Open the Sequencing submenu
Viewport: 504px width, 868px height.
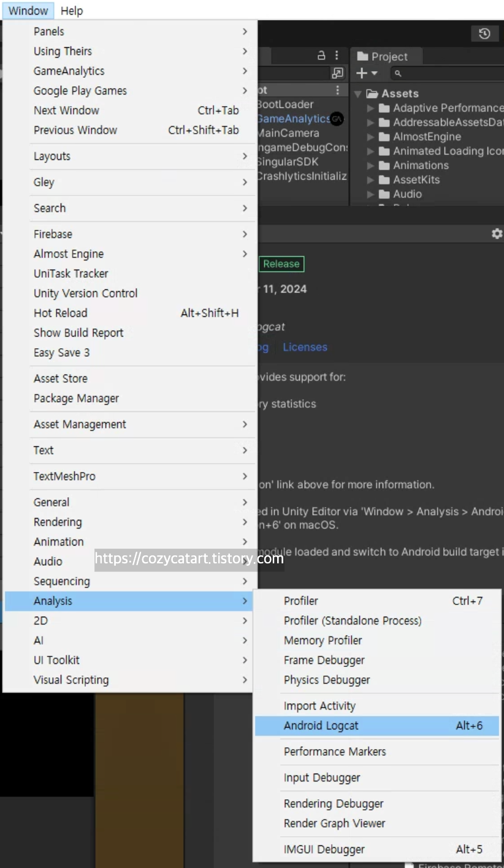pos(130,581)
